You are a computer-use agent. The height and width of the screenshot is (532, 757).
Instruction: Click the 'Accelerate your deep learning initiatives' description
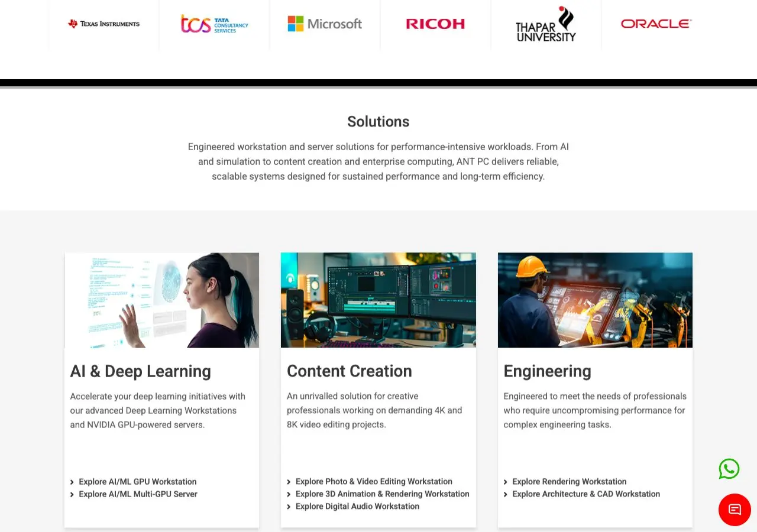[x=158, y=410]
